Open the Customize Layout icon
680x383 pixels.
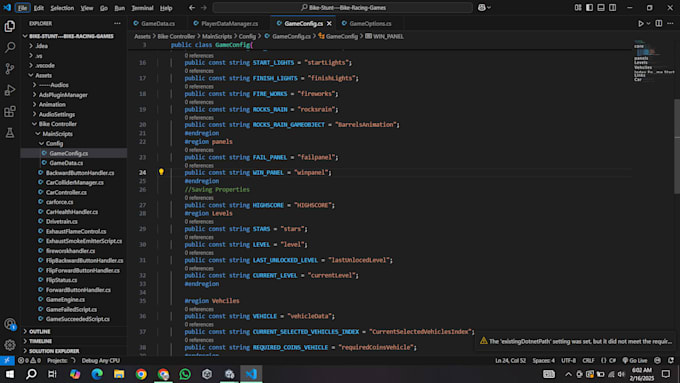(x=578, y=8)
